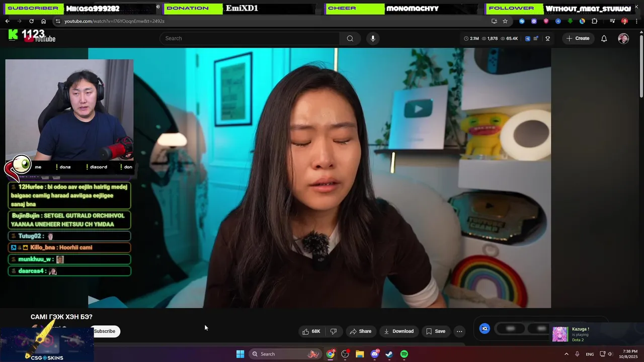Open site information icon in address bar

(58, 21)
